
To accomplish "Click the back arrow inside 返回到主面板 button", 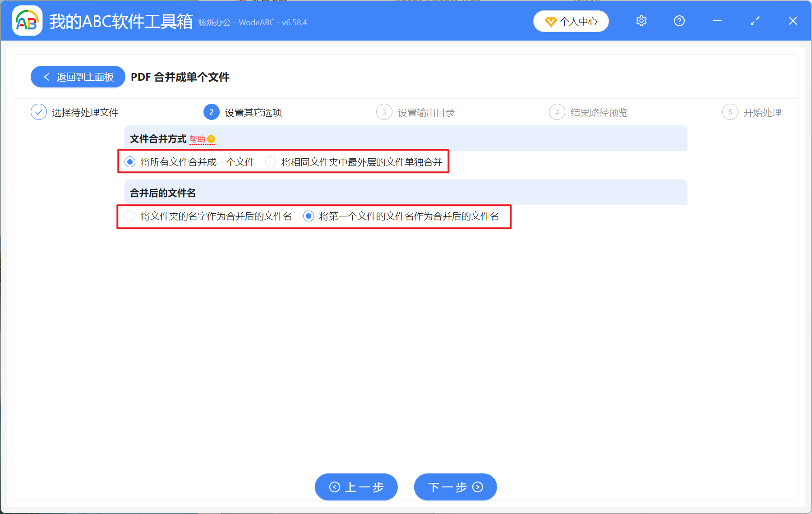I will 46,77.
